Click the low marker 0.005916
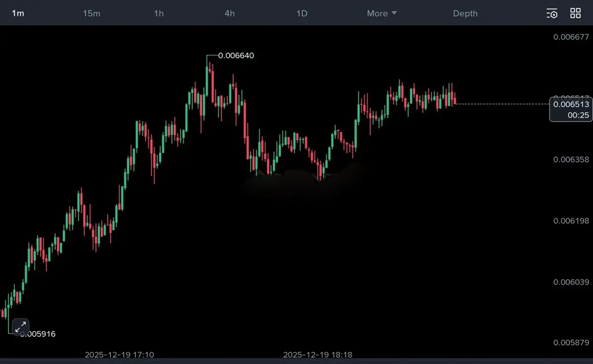Viewport: 593px width, 364px height. point(38,334)
